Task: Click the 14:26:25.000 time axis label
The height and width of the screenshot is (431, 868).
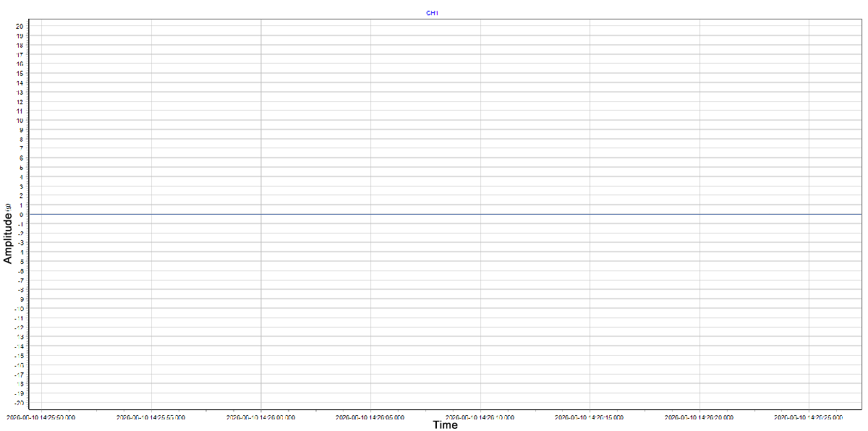Action: click(809, 417)
